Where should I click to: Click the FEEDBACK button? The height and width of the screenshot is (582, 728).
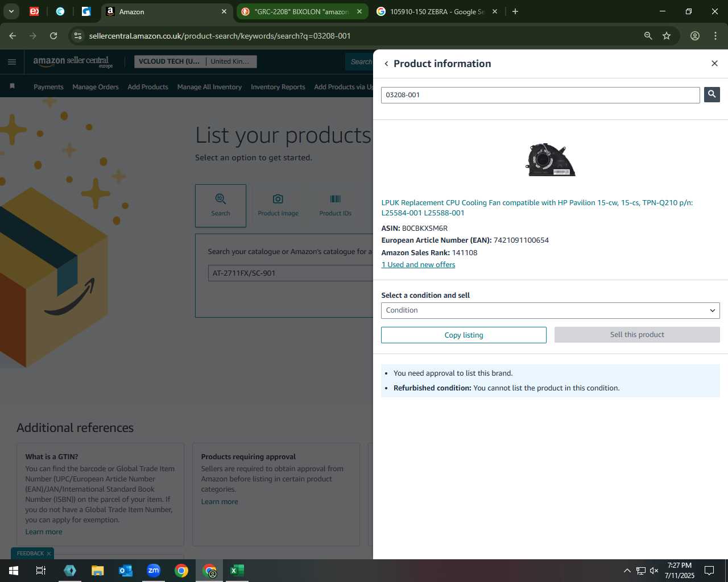pyautogui.click(x=30, y=554)
